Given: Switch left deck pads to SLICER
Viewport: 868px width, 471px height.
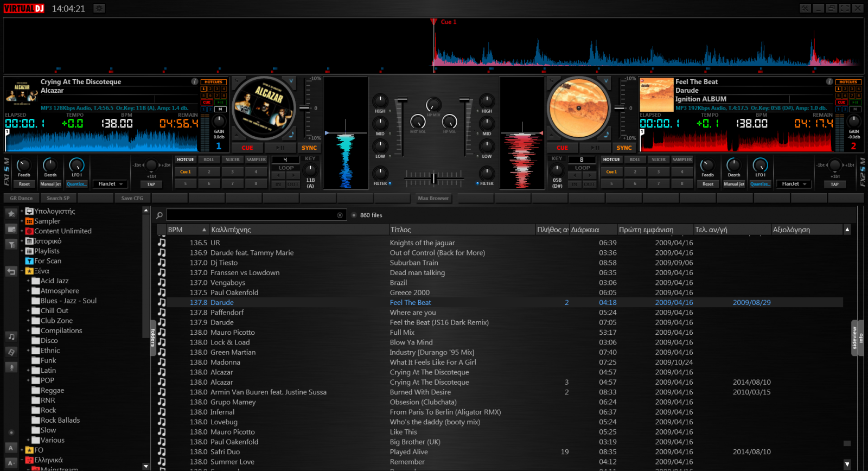Looking at the screenshot, I should pos(232,160).
